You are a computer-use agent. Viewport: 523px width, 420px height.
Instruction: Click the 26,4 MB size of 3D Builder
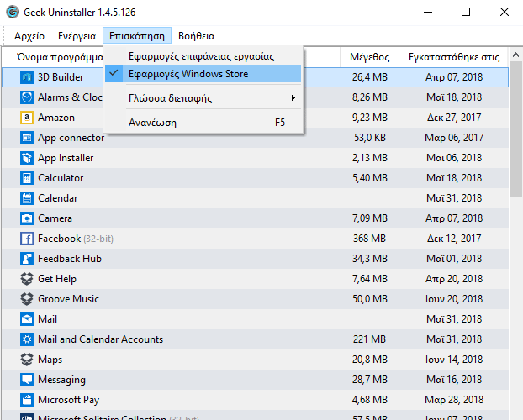click(x=370, y=77)
